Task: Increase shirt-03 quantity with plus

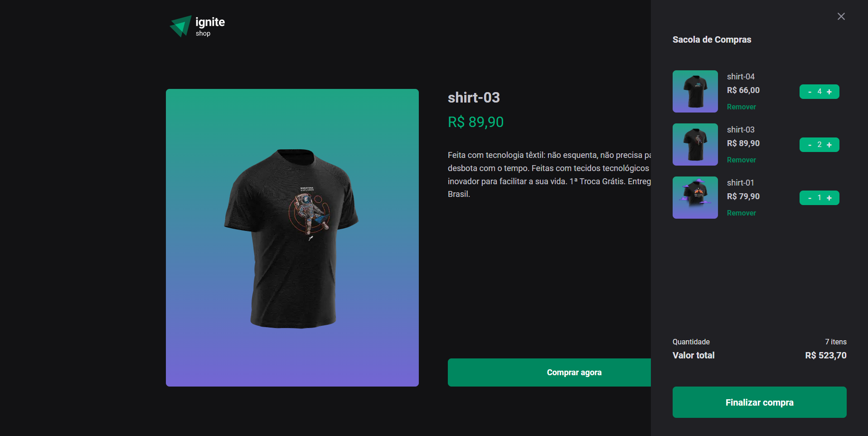Action: point(829,145)
